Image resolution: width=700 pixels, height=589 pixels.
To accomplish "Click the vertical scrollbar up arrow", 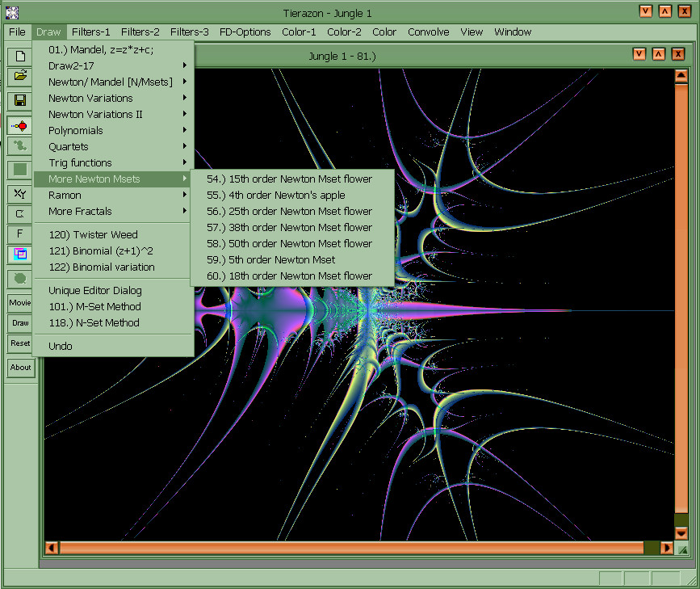I will click(681, 76).
